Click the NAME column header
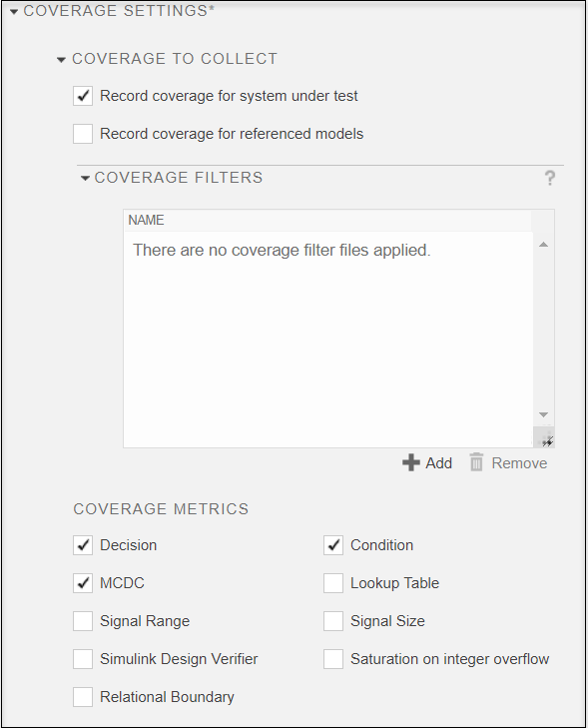 point(327,220)
